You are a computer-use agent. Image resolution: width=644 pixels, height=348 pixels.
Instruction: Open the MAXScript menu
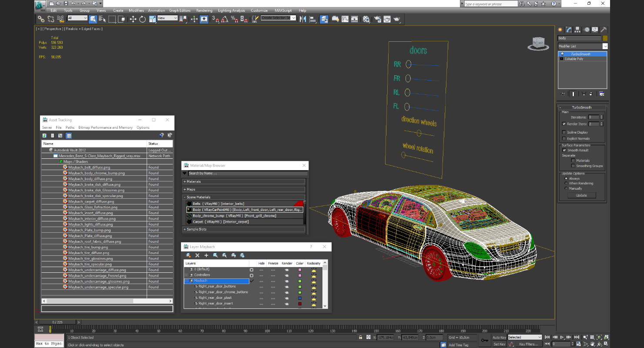point(283,10)
